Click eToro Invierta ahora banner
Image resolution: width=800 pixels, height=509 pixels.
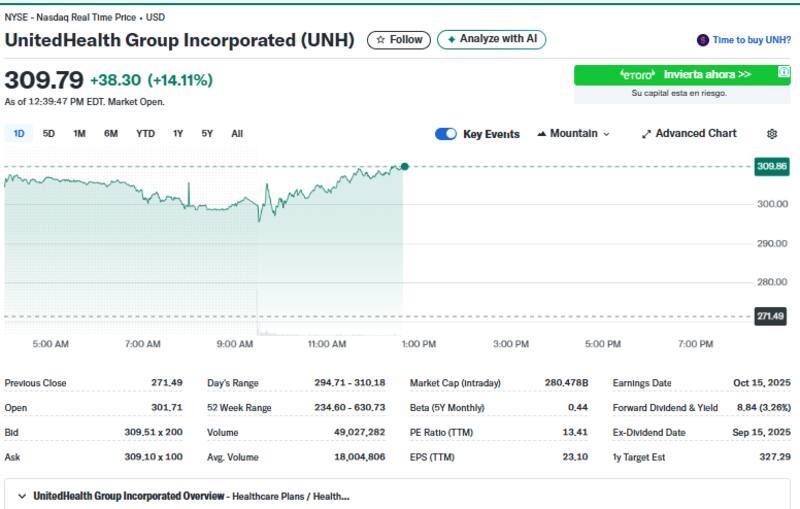pyautogui.click(x=682, y=75)
